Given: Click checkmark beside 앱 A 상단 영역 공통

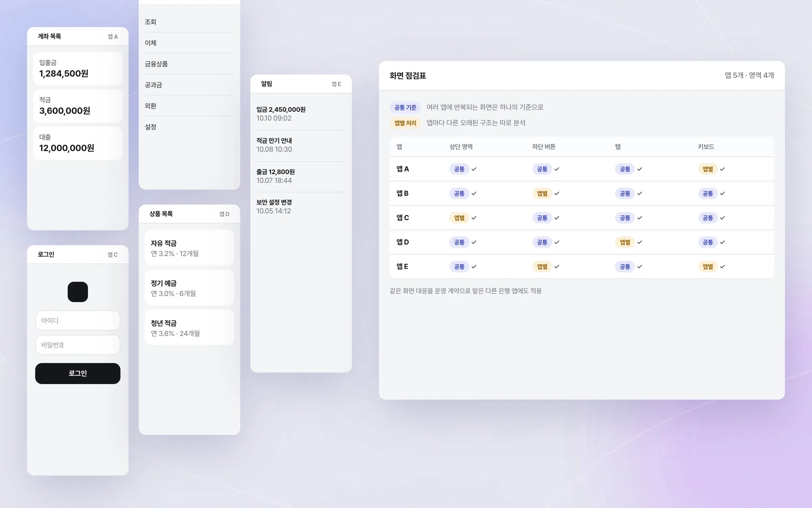Looking at the screenshot, I should coord(474,169).
